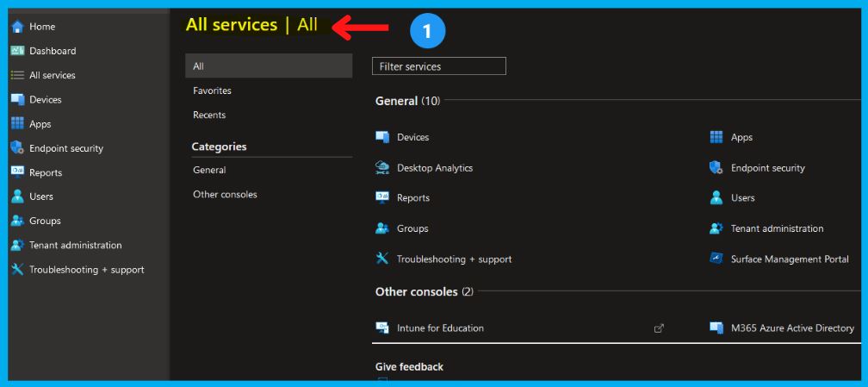868x387 pixels.
Task: Click the M365 Azure Active Directory icon
Action: [716, 328]
